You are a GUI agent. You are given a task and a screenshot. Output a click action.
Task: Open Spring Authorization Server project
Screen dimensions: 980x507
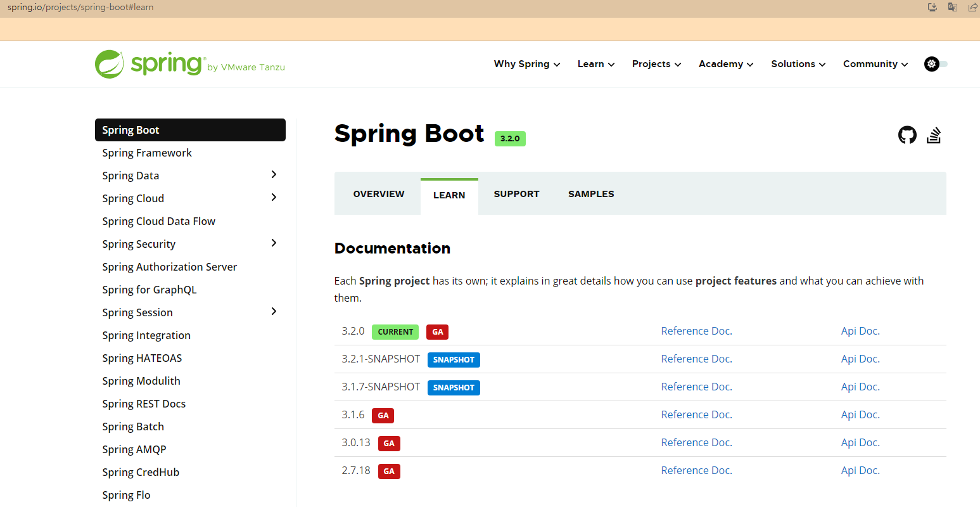point(169,267)
